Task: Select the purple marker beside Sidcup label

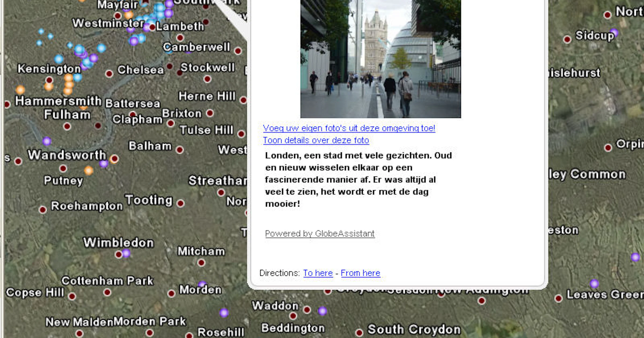Action: coord(614,33)
